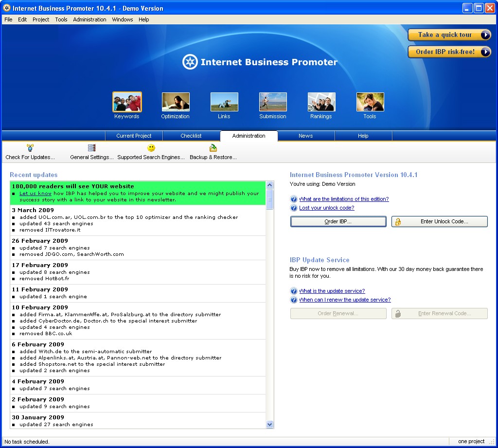Follow the 'Let us know' link

tap(36, 194)
